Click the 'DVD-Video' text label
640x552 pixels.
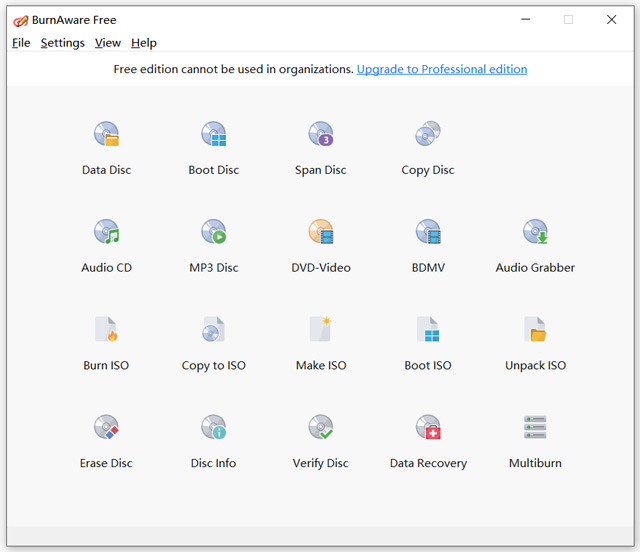(321, 268)
